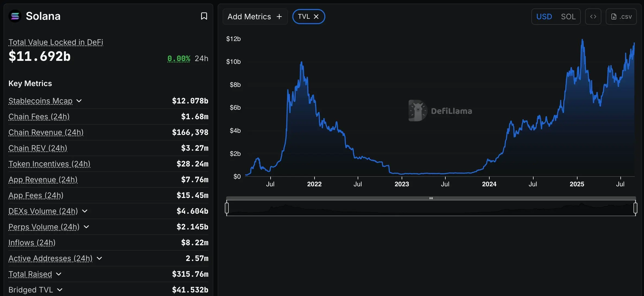This screenshot has width=644, height=296.
Task: Click the $2.145b perps volume value
Action: pyautogui.click(x=192, y=227)
